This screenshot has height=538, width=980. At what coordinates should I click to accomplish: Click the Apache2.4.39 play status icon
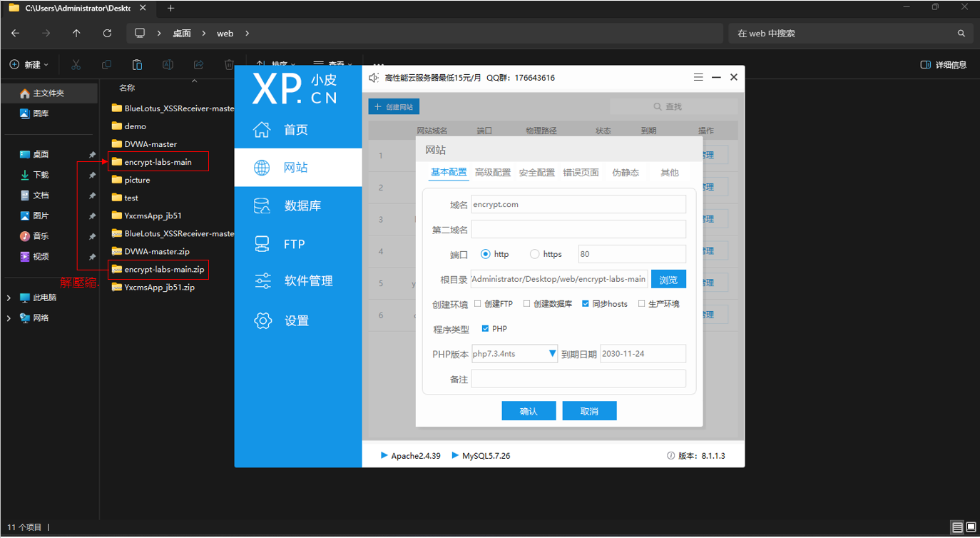pyautogui.click(x=384, y=455)
